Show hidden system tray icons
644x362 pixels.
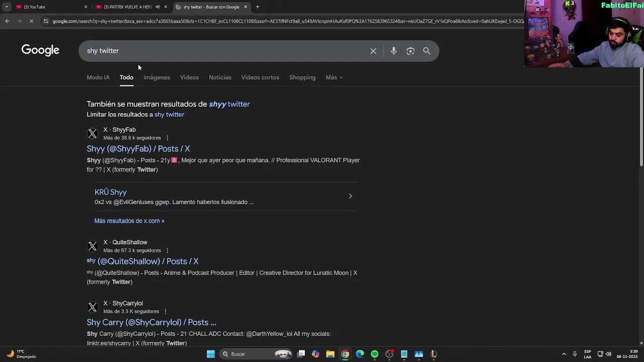tap(564, 354)
